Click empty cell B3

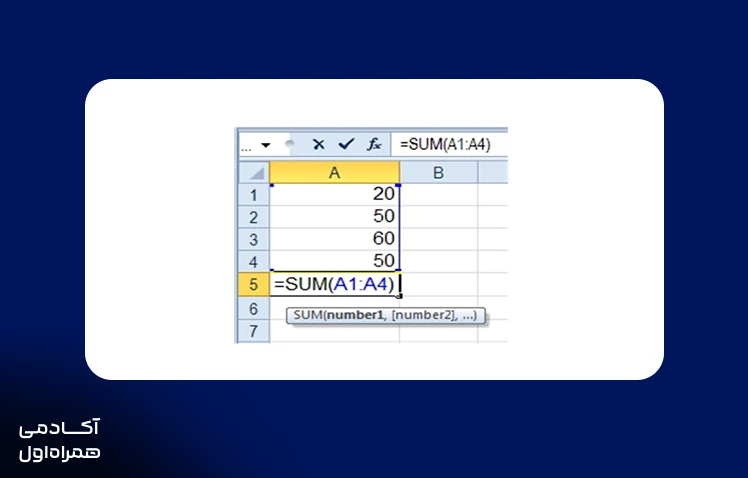pyautogui.click(x=439, y=239)
